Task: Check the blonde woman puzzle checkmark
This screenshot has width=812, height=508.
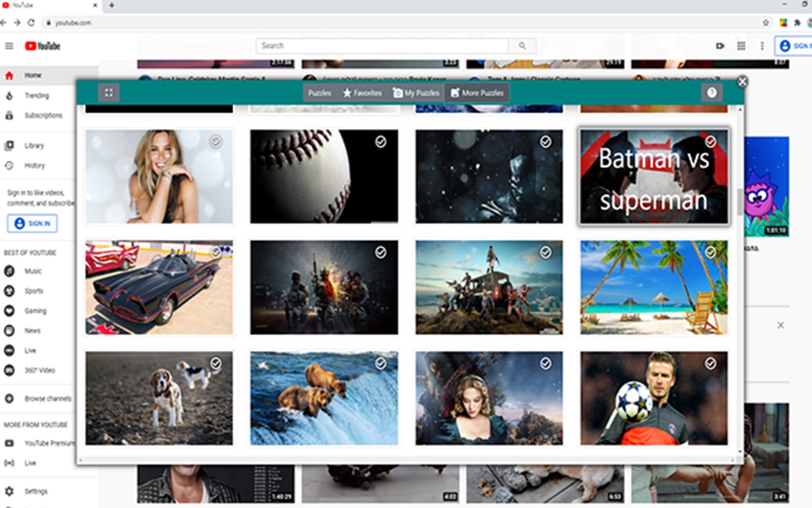Action: click(216, 142)
